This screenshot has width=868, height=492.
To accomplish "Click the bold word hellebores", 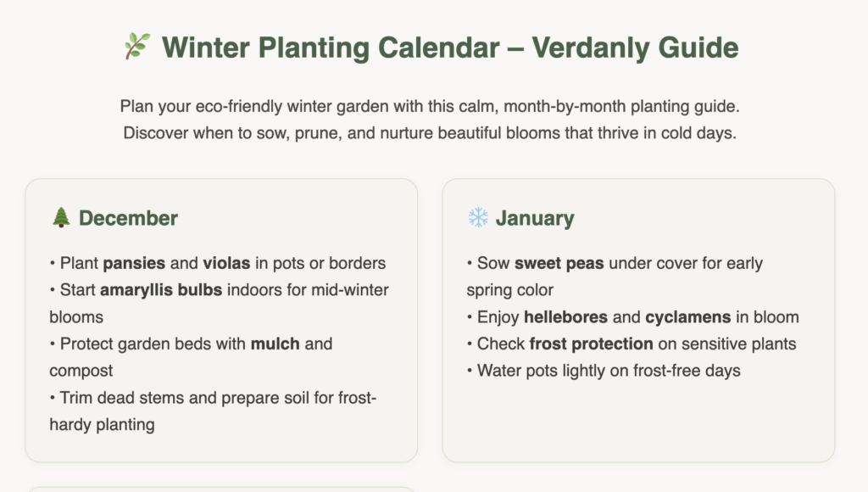I will point(565,317).
